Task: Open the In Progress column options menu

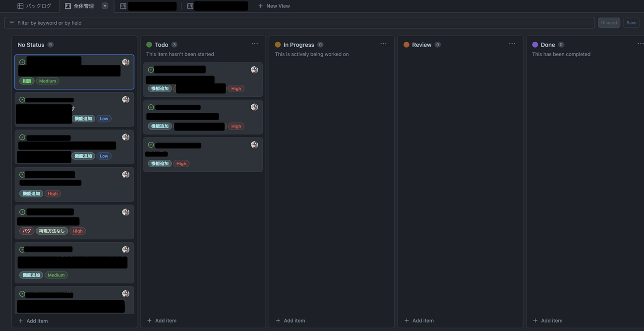Action: pos(383,44)
